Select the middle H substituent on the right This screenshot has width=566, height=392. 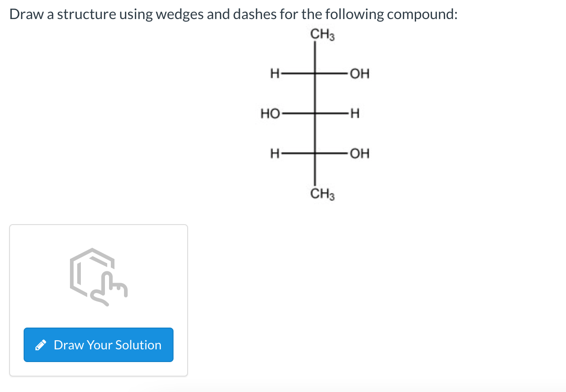click(x=355, y=113)
